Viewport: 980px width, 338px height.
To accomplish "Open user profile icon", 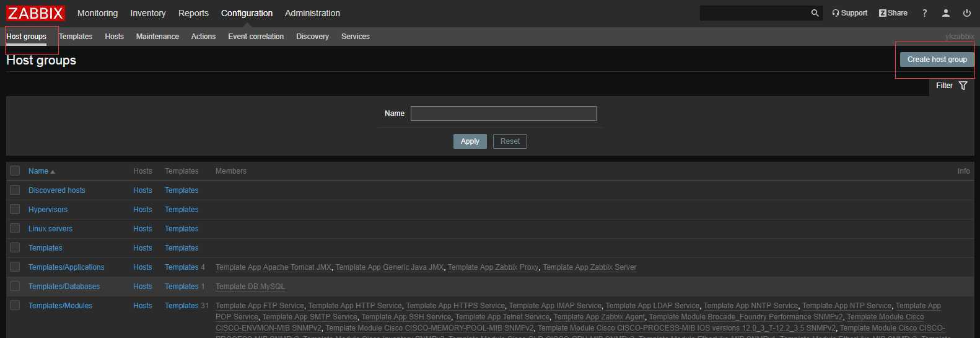I will [945, 13].
